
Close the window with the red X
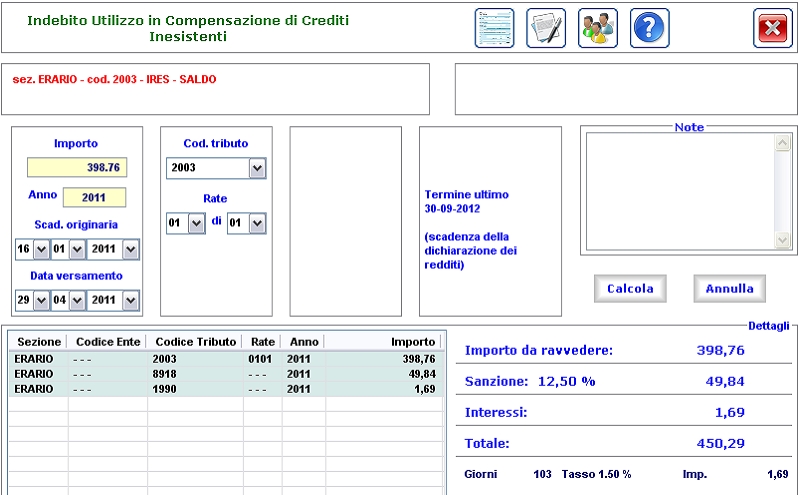click(x=772, y=28)
